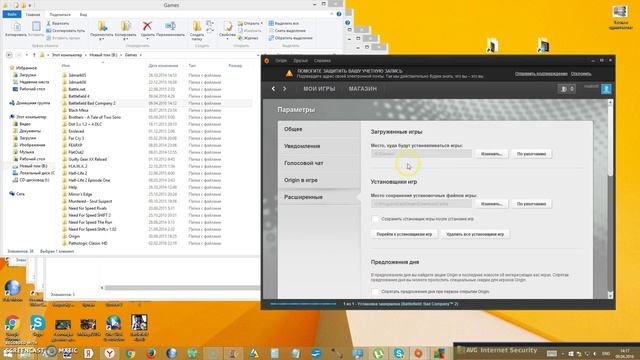
Task: Click the Yandex browser taskbar icon
Action: pos(109,353)
